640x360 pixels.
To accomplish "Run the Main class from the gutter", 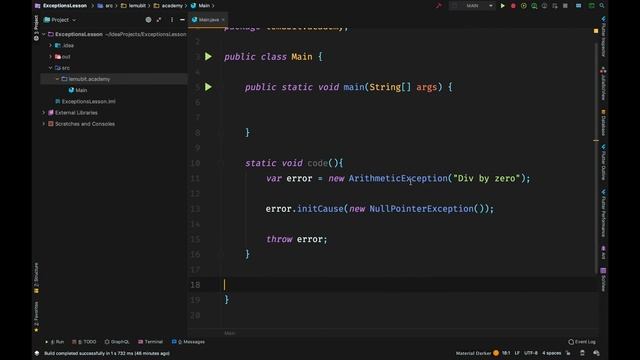I will point(208,56).
